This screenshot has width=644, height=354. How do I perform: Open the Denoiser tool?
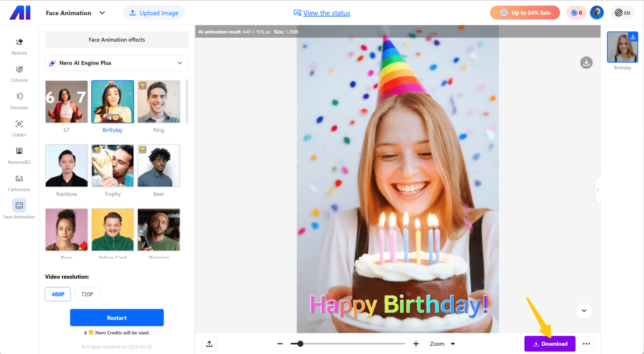click(19, 101)
